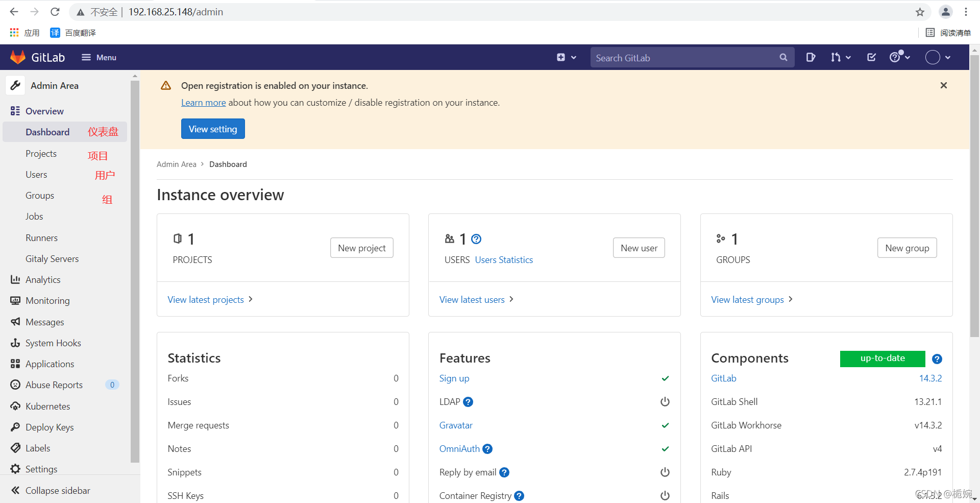980x503 pixels.
Task: Open the create new plus dropdown
Action: (x=566, y=57)
